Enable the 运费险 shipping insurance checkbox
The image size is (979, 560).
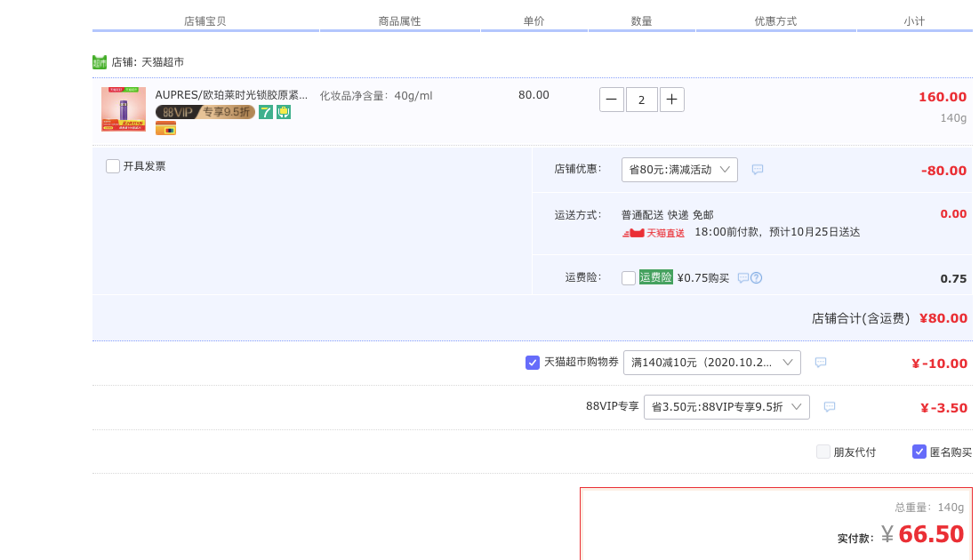(629, 278)
